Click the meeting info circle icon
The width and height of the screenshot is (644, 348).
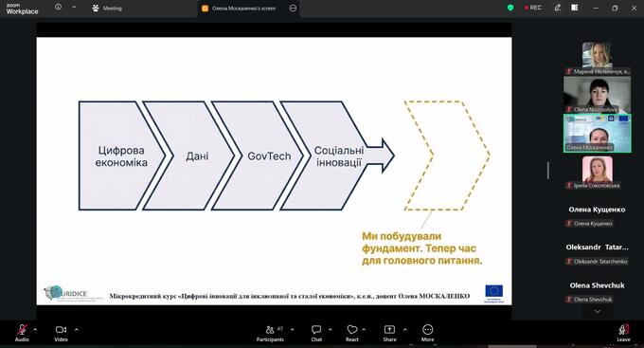[59, 7]
